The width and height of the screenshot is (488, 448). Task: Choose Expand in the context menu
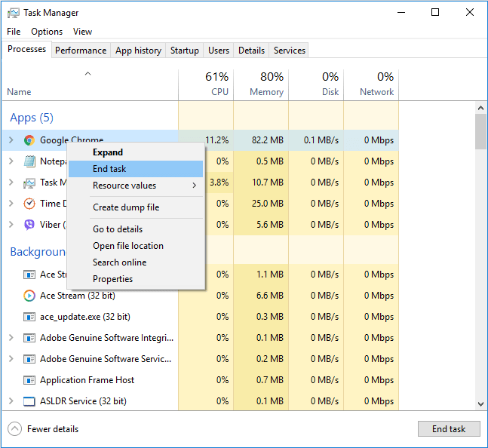click(136, 152)
